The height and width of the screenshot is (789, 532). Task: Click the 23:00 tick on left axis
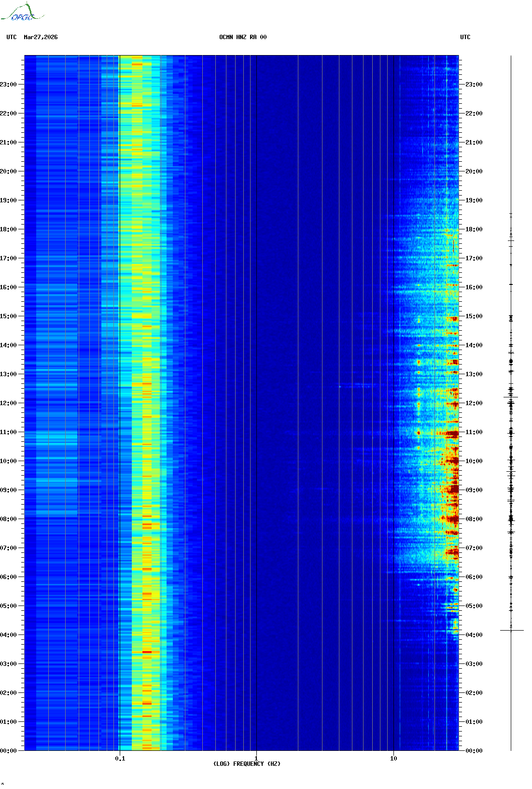click(x=9, y=85)
